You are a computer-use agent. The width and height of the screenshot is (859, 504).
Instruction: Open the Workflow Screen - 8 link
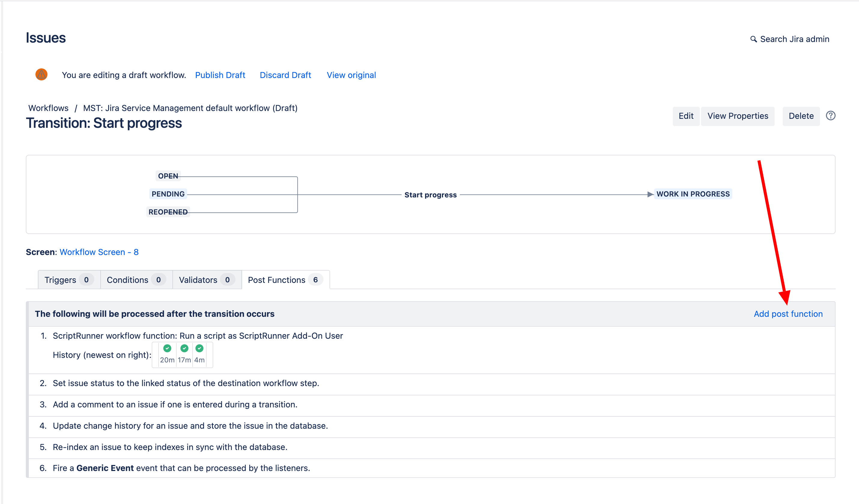[x=99, y=252]
